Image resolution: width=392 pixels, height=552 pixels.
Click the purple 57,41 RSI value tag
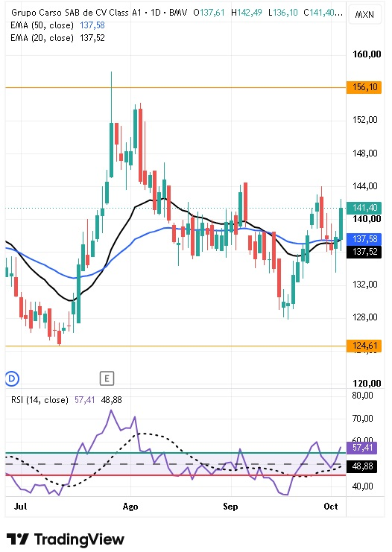(x=362, y=448)
